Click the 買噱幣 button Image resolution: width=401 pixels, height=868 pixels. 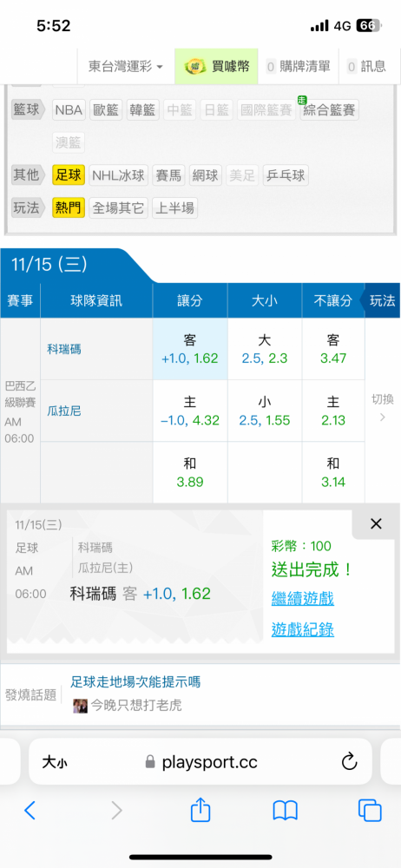click(x=216, y=67)
